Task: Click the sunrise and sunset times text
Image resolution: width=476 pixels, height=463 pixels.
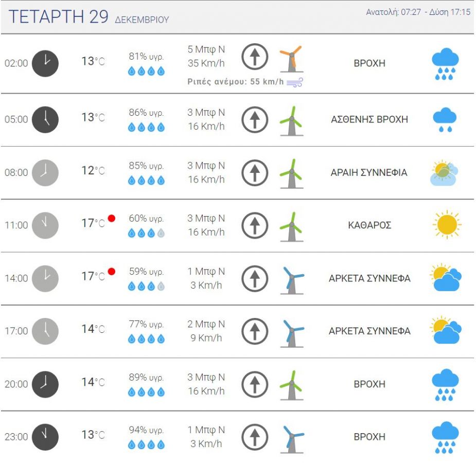Action: click(x=418, y=12)
